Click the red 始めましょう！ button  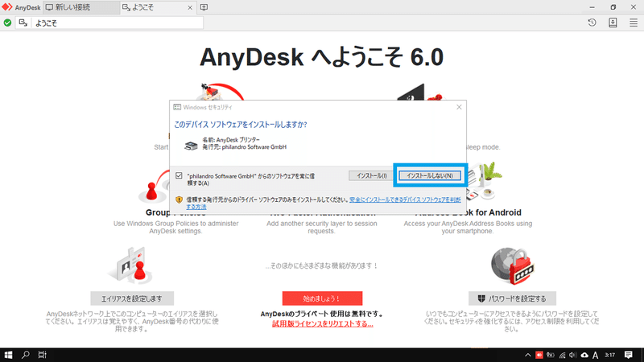pyautogui.click(x=322, y=298)
